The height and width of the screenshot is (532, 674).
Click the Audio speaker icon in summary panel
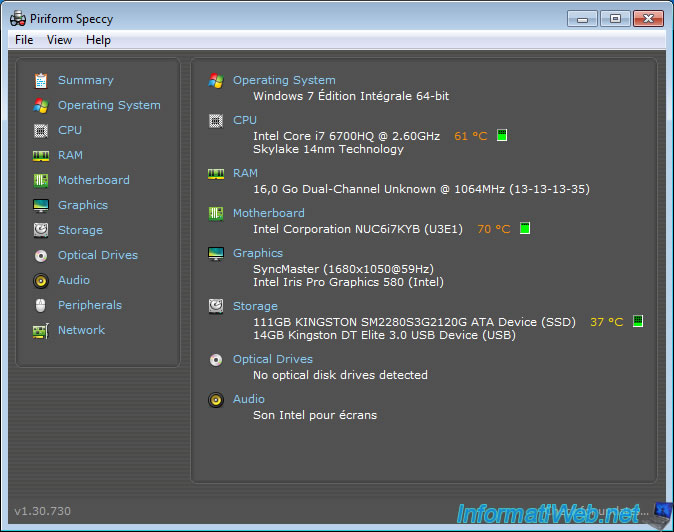216,400
